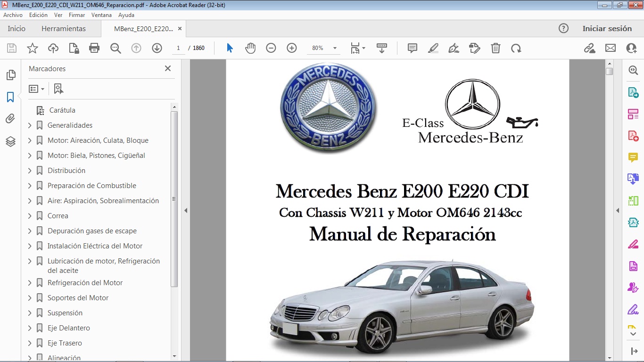Click Iniciar sesión to sign in
The width and height of the screenshot is (644, 362).
[x=607, y=28]
